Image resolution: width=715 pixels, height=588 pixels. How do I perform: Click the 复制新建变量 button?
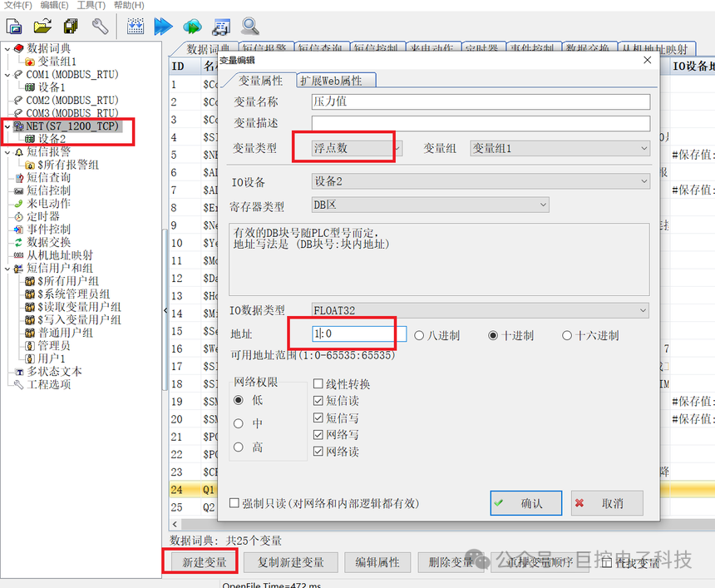(291, 562)
